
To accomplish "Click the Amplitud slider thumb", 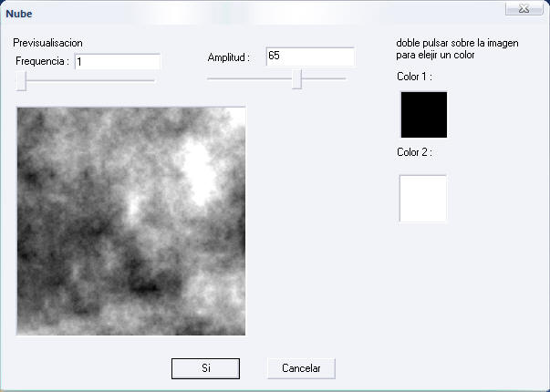I will [x=296, y=79].
